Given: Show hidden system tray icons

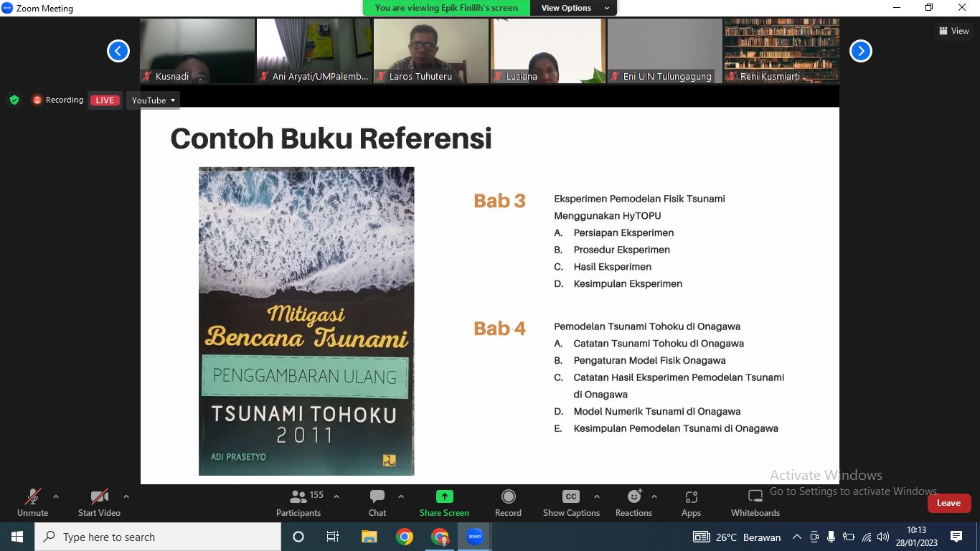Looking at the screenshot, I should (x=796, y=537).
